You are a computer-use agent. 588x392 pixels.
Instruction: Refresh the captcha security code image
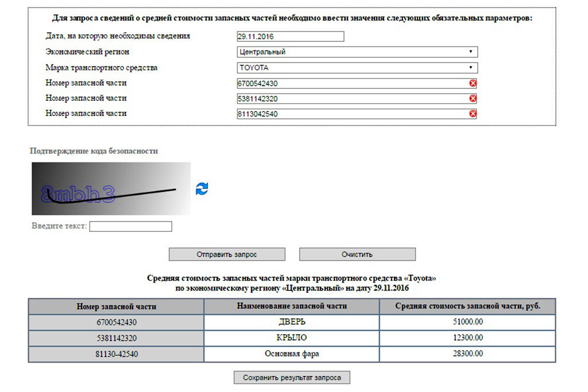coord(202,188)
